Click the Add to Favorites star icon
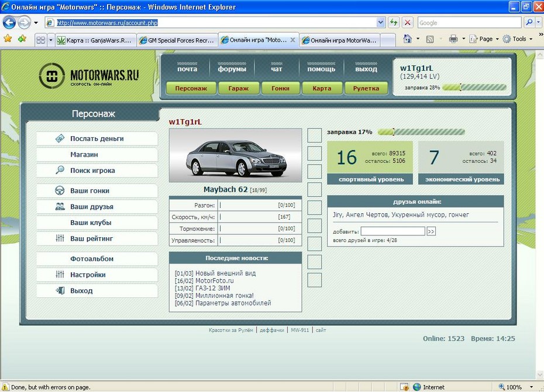The width and height of the screenshot is (544, 392). click(x=22, y=39)
